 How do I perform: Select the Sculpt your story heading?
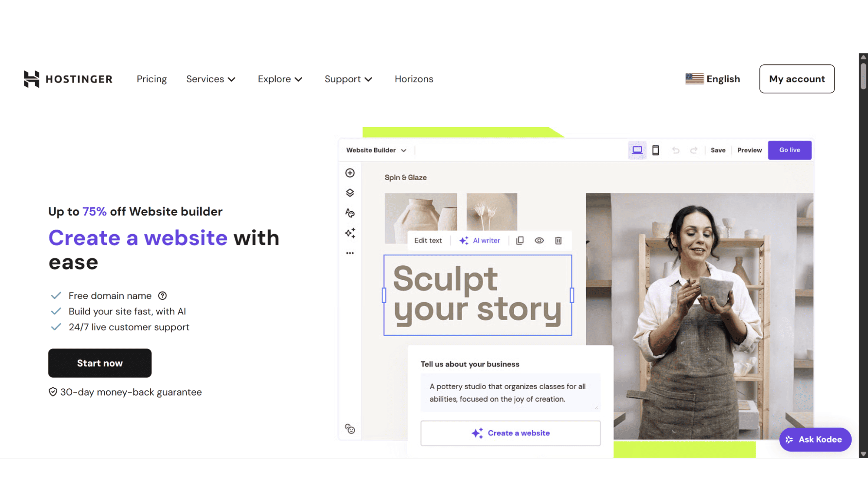click(478, 295)
